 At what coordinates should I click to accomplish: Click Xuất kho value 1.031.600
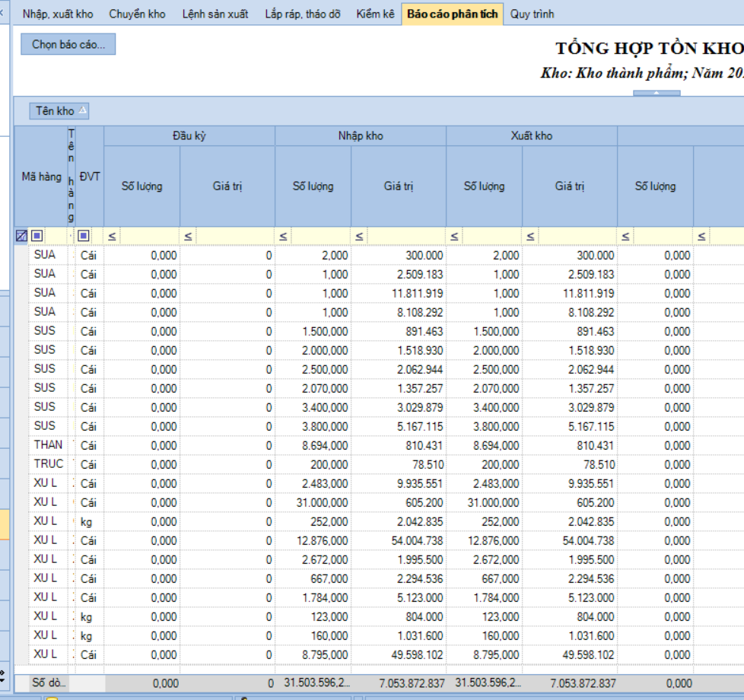[x=591, y=635]
